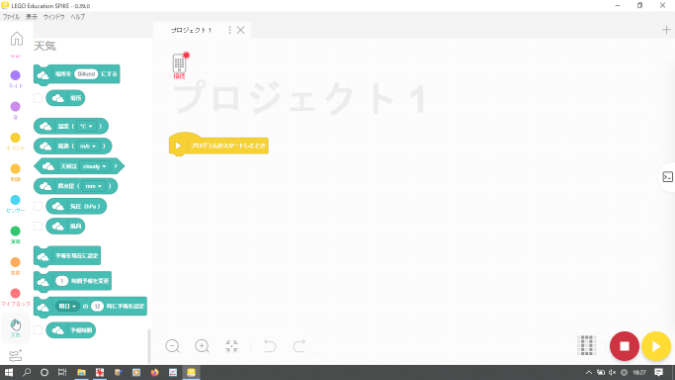Zoom out the programming canvas
Screen dimensions: 675x380
pyautogui.click(x=172, y=346)
